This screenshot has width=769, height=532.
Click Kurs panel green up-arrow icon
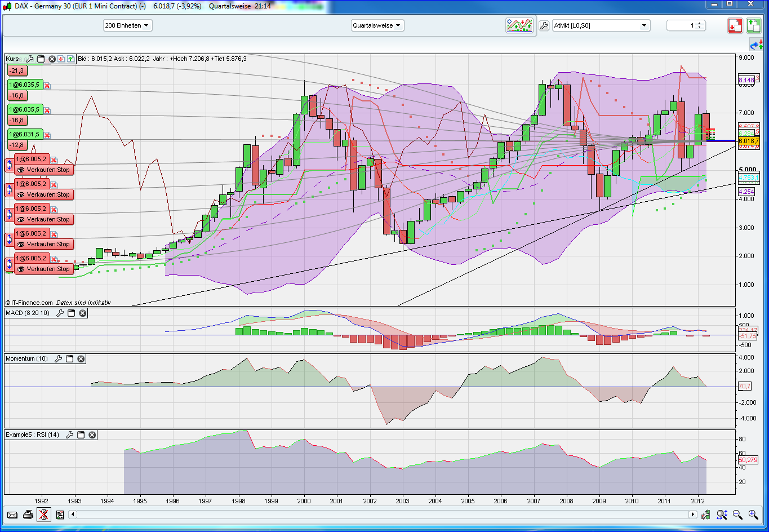[70, 59]
